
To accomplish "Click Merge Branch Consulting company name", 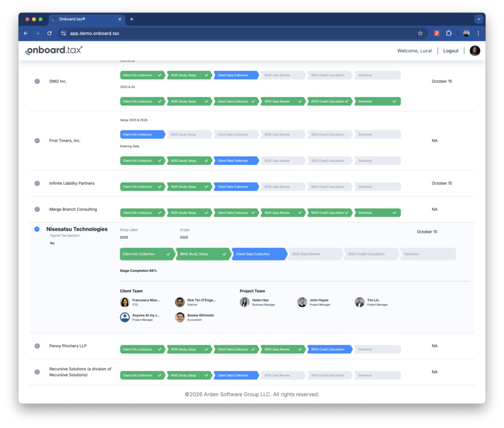I will [73, 209].
